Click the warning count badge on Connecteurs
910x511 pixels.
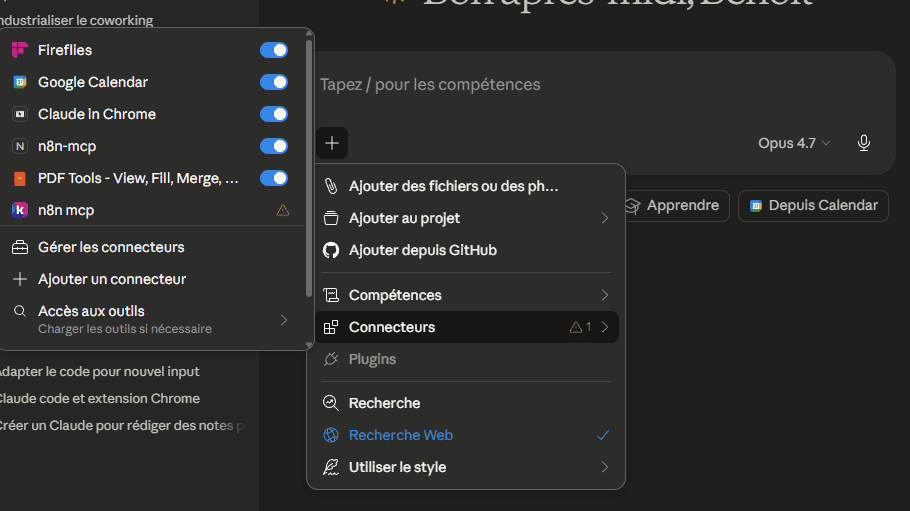pyautogui.click(x=580, y=327)
